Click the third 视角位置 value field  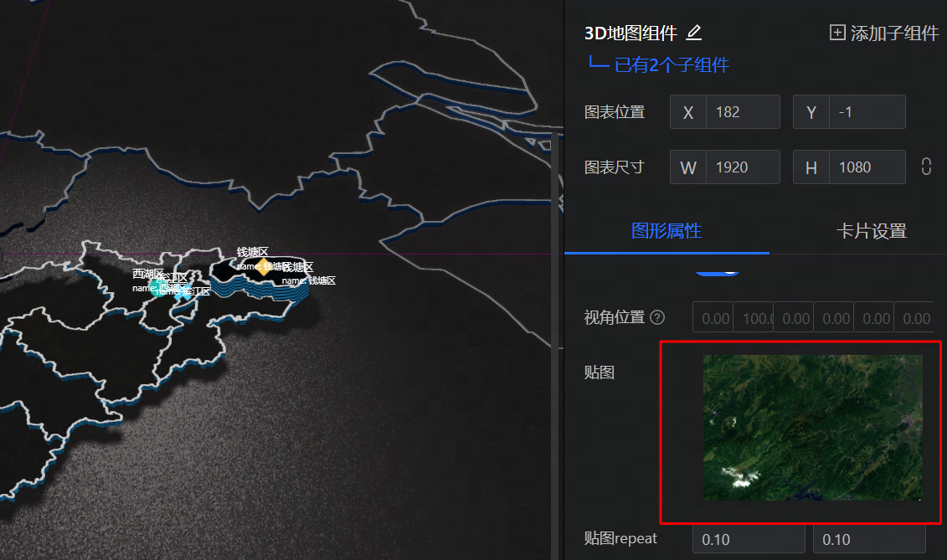(794, 318)
